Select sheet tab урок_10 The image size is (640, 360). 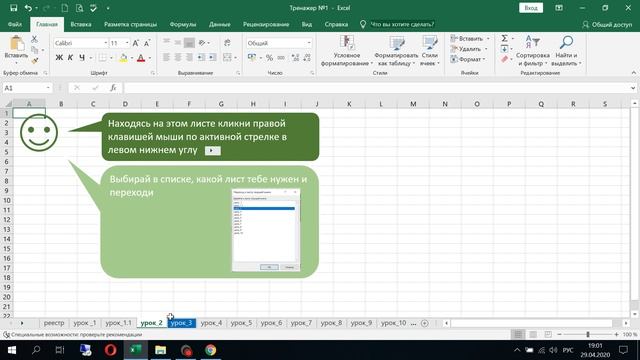click(x=393, y=323)
